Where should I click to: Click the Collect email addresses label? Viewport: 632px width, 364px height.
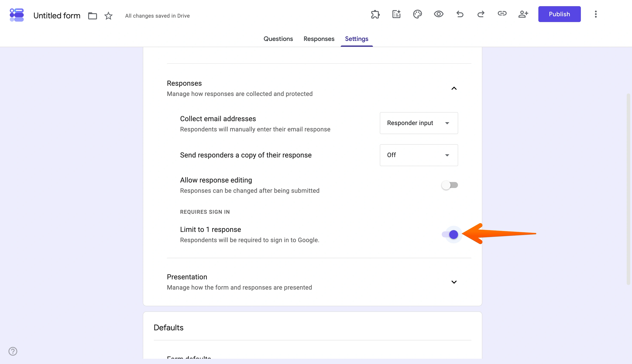coord(218,119)
